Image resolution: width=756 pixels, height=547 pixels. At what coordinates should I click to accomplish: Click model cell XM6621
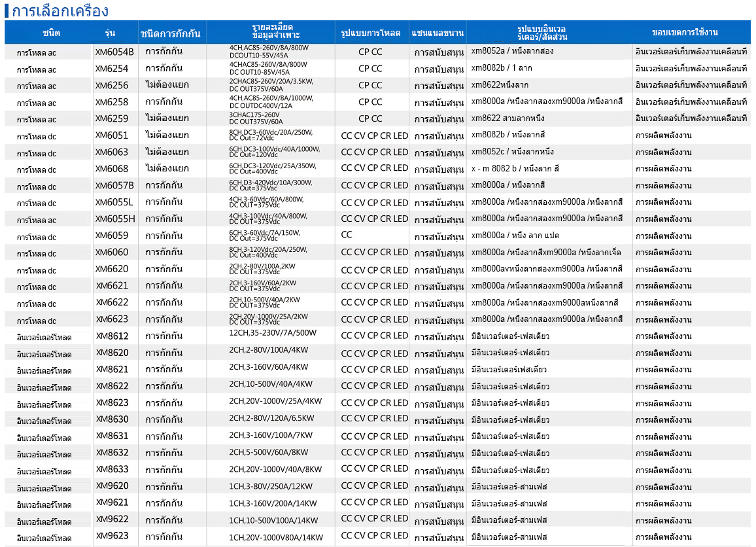pyautogui.click(x=112, y=285)
